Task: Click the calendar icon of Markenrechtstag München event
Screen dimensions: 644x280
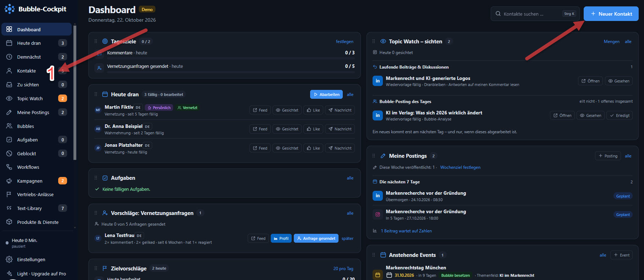Action: (378, 275)
